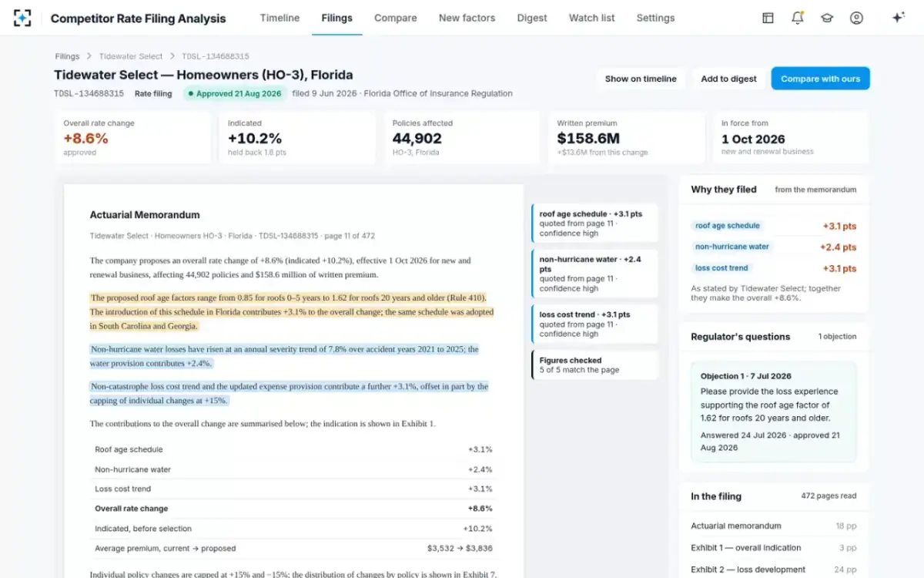The height and width of the screenshot is (578, 924).
Task: Open the Compare tab
Action: point(396,18)
